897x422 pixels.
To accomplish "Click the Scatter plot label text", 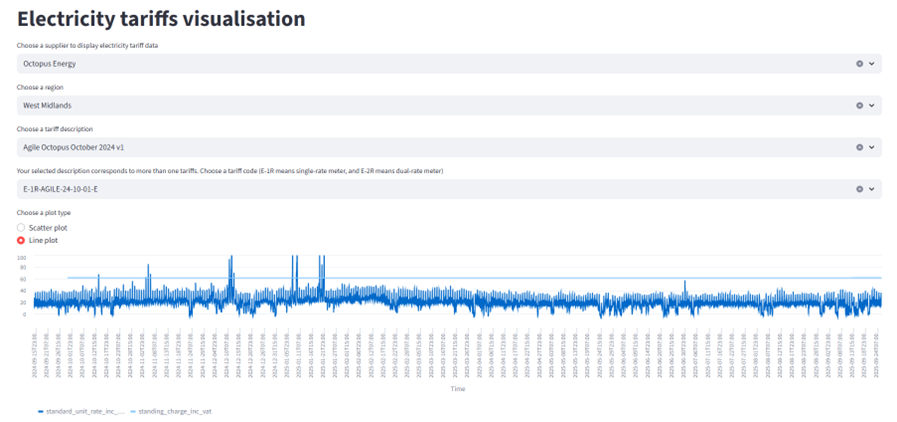I will [48, 228].
